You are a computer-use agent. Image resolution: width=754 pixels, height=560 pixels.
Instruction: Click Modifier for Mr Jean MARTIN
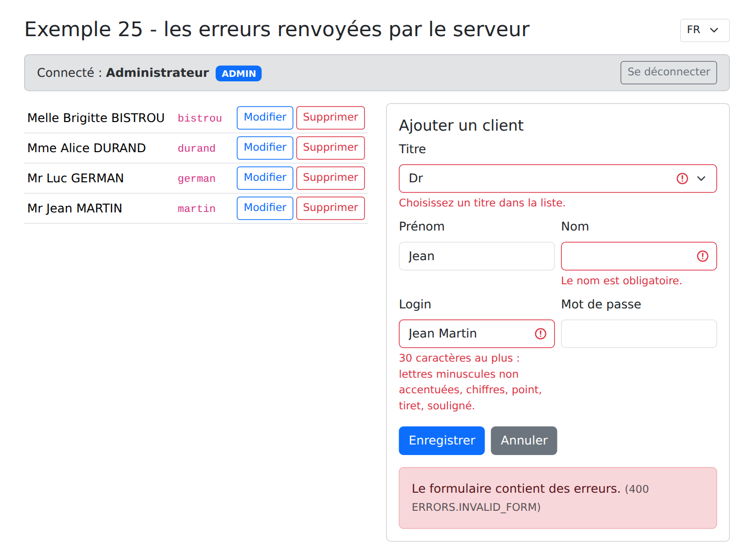265,208
